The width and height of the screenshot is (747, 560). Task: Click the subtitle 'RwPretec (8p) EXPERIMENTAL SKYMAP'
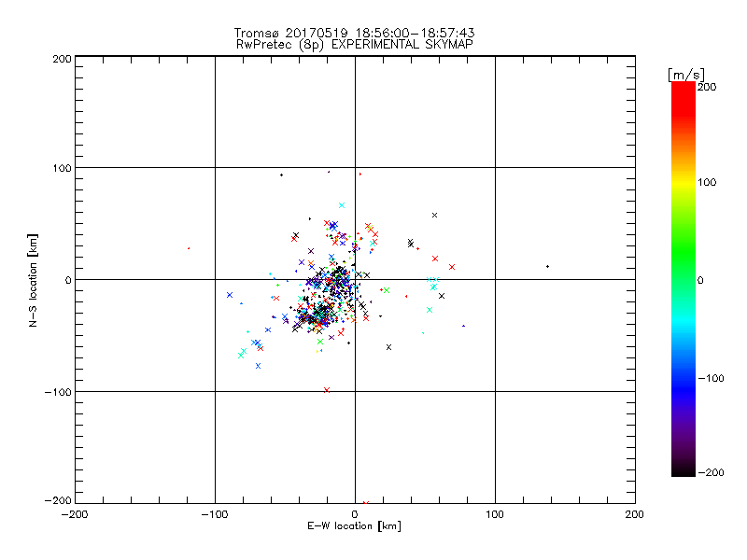pos(355,45)
